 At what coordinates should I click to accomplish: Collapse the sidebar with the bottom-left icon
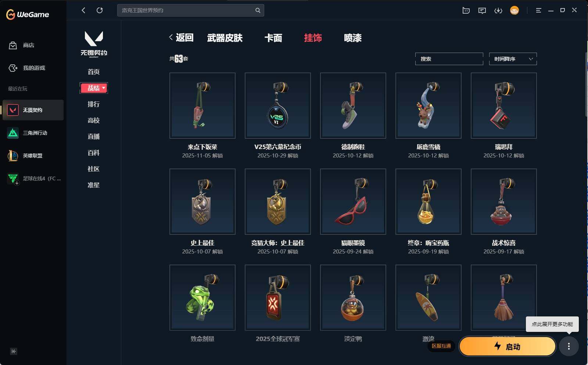[14, 351]
